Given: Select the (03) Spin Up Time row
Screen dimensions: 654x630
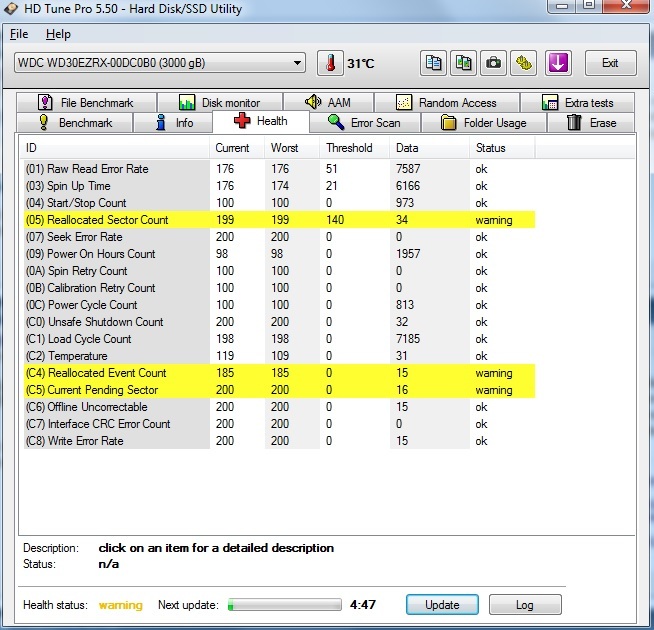Looking at the screenshot, I should [x=279, y=186].
